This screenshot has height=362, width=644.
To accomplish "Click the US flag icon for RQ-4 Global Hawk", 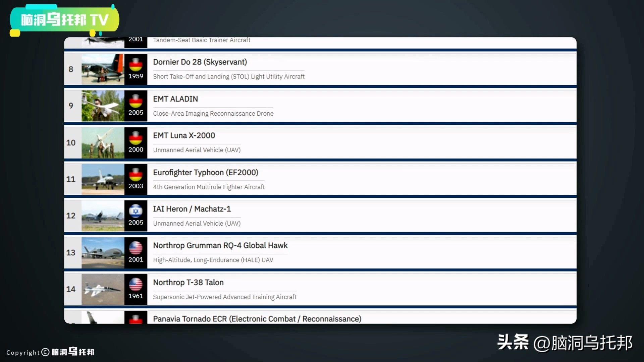I will 136,248.
